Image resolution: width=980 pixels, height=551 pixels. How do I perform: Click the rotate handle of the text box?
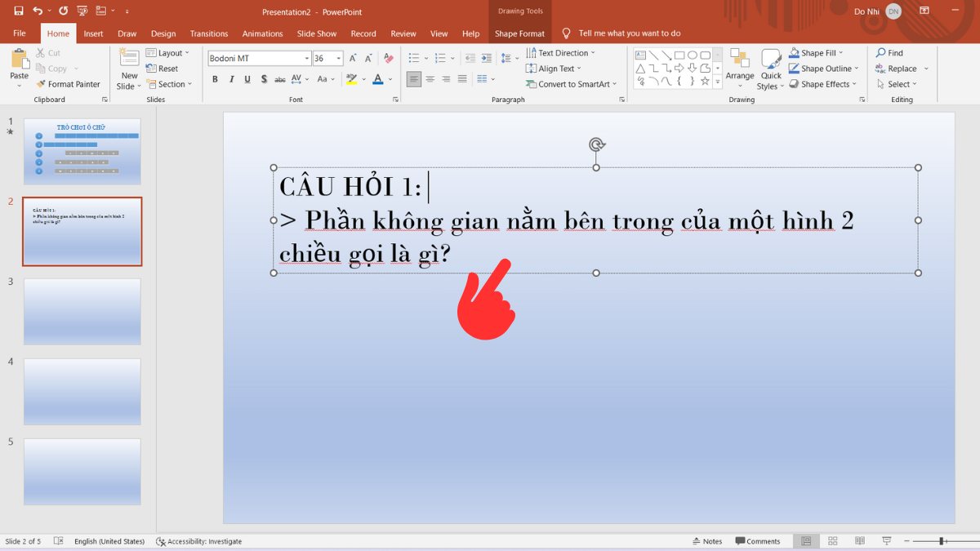tap(596, 144)
